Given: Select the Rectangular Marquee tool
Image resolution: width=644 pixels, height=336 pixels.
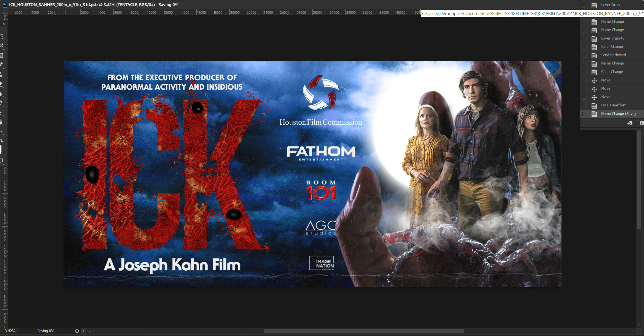Looking at the screenshot, I should click(1, 37).
